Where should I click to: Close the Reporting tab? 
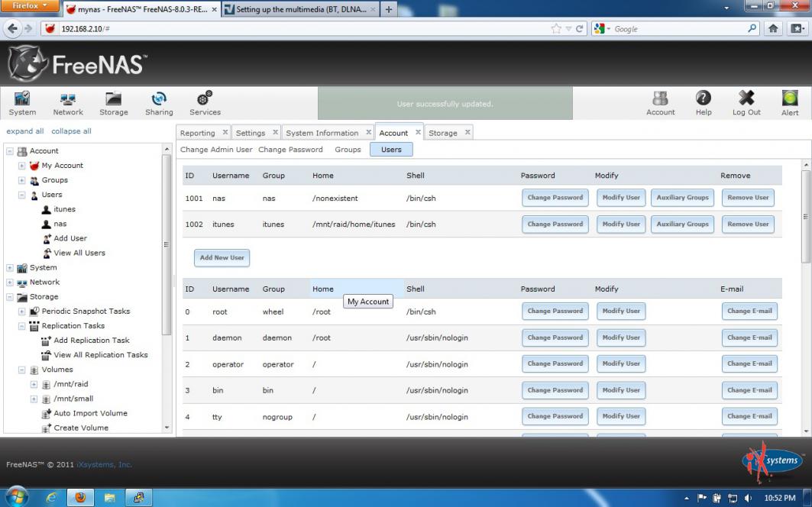click(x=225, y=133)
